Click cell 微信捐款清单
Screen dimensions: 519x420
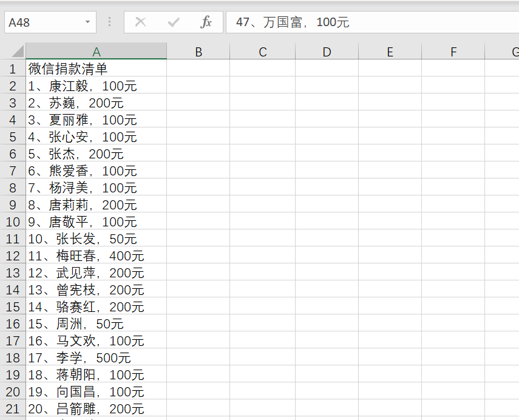coord(96,69)
